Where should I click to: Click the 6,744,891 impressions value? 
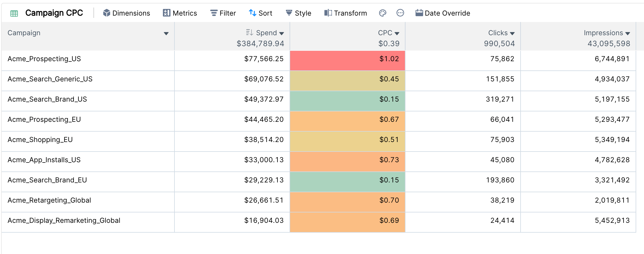[612, 59]
